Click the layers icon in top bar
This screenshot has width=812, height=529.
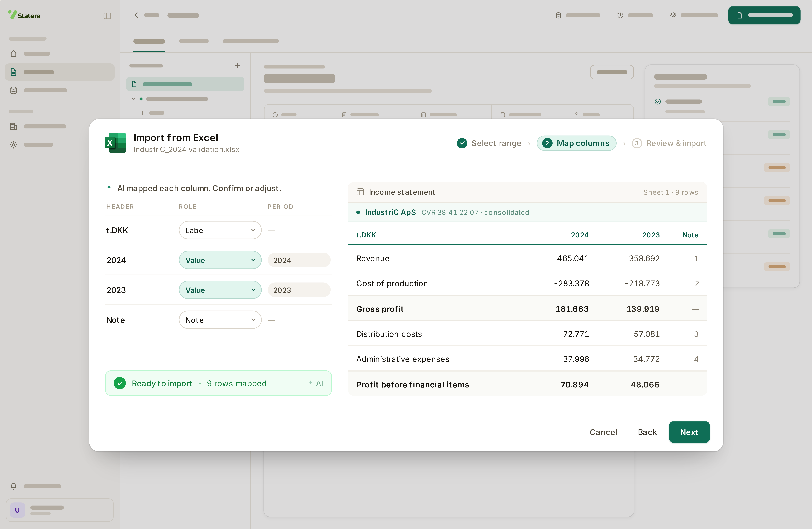[673, 15]
